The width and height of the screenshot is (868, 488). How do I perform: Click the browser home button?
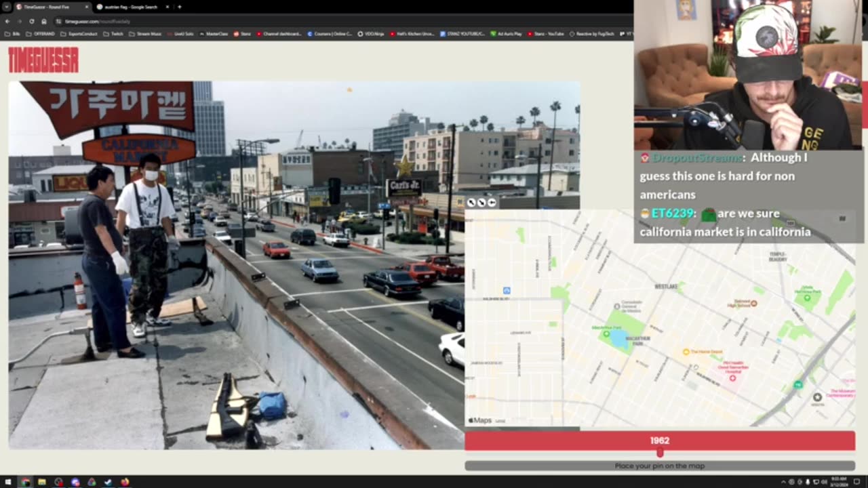pyautogui.click(x=43, y=21)
